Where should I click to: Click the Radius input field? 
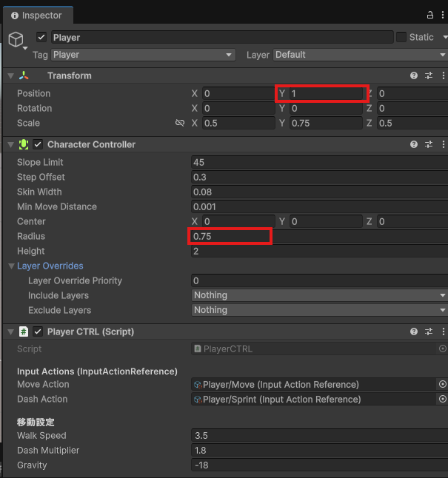230,236
